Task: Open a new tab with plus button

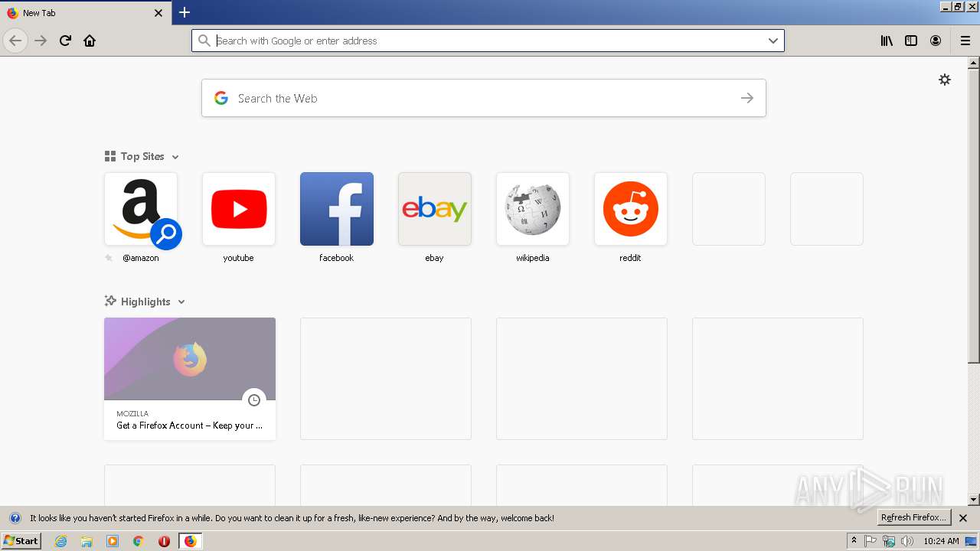Action: (185, 12)
